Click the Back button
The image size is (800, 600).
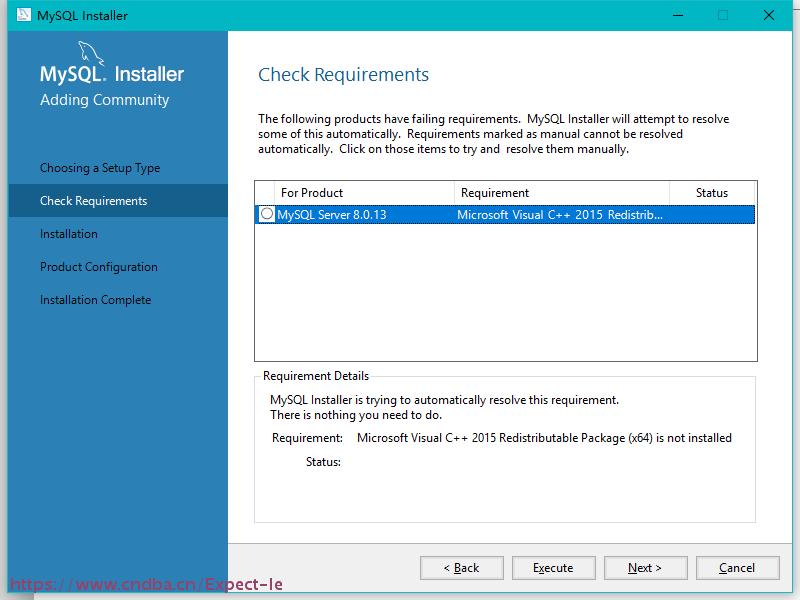tap(462, 568)
